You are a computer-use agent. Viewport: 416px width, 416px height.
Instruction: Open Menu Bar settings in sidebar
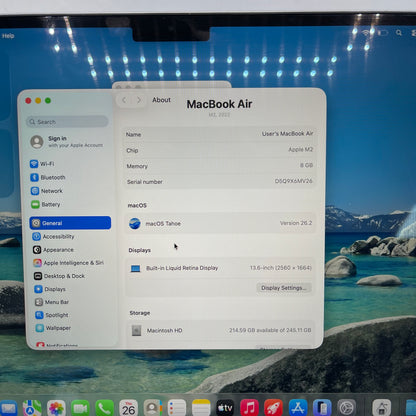(x=52, y=302)
